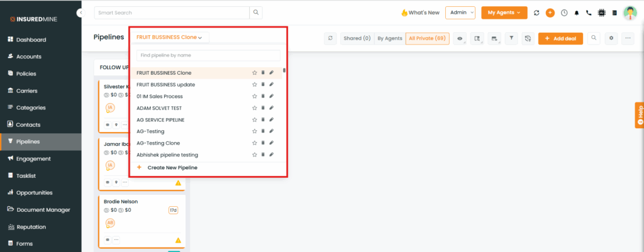Click warning triangle on Brodie Nelson card
The height and width of the screenshot is (252, 644).
(178, 240)
